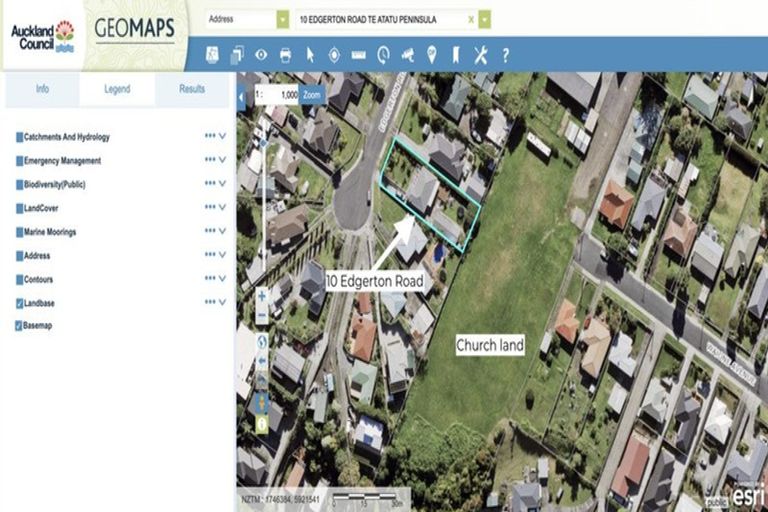
Task: Expand the Biodiversity(Public) chevron
Action: click(x=222, y=183)
